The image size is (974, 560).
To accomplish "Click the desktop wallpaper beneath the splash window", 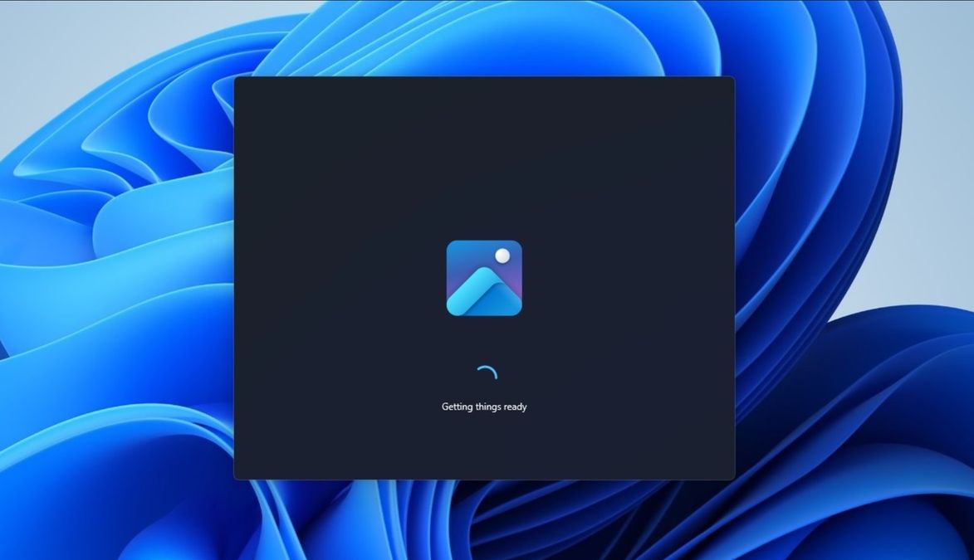I will 484,520.
